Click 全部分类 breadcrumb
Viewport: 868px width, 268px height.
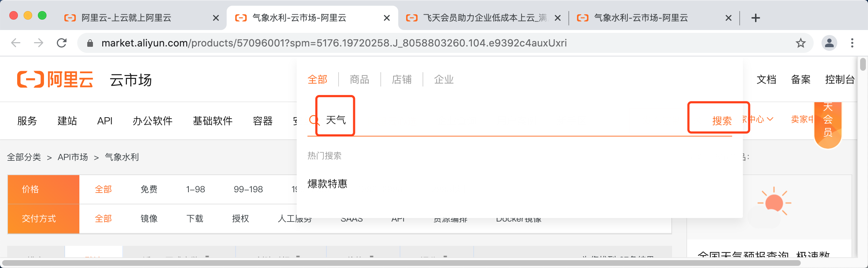[24, 157]
